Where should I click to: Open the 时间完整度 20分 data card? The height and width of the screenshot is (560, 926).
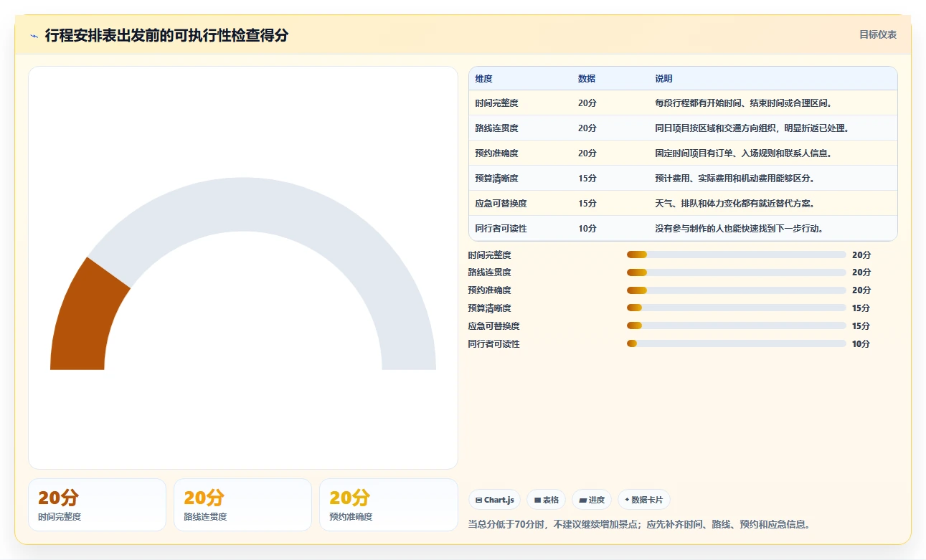tap(97, 505)
